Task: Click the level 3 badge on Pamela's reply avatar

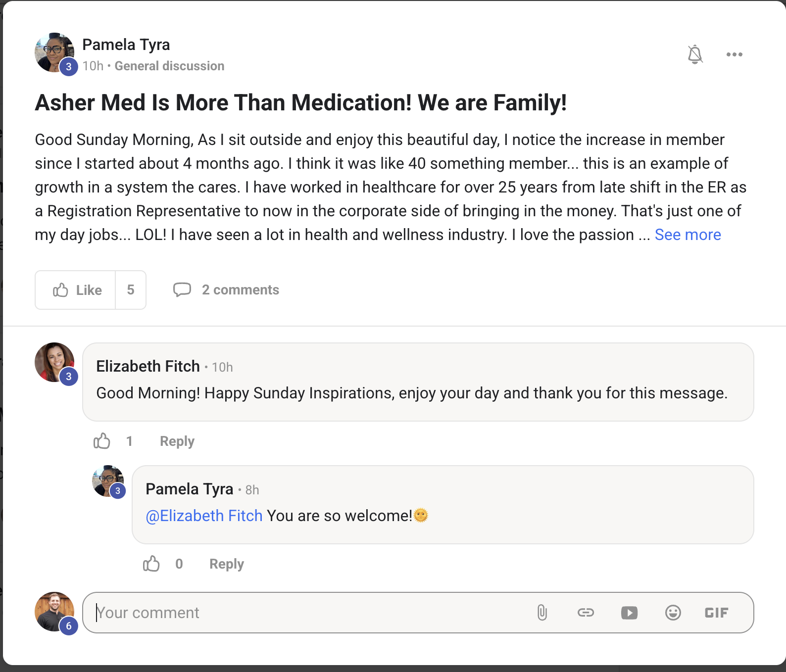Action: [x=118, y=491]
